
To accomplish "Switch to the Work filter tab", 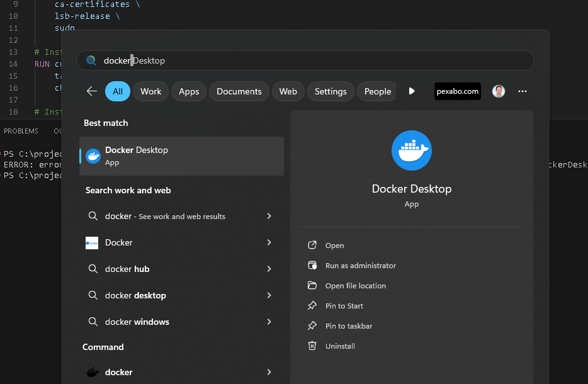I will [150, 91].
